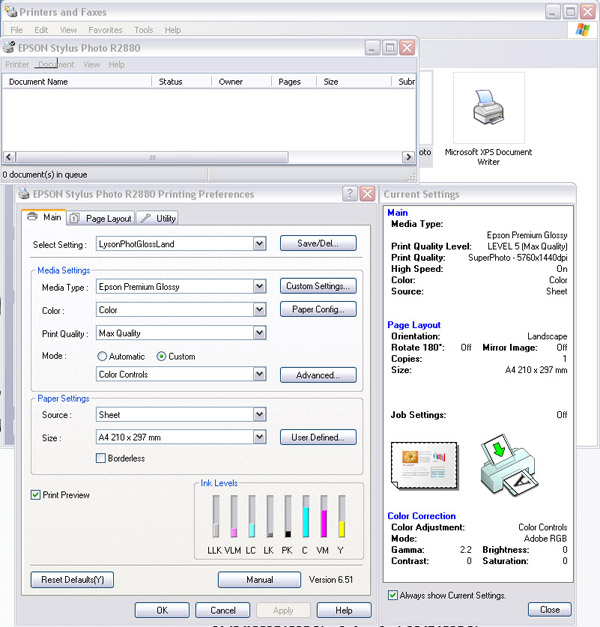
Task: Toggle the Print Preview checkbox
Action: [x=36, y=495]
